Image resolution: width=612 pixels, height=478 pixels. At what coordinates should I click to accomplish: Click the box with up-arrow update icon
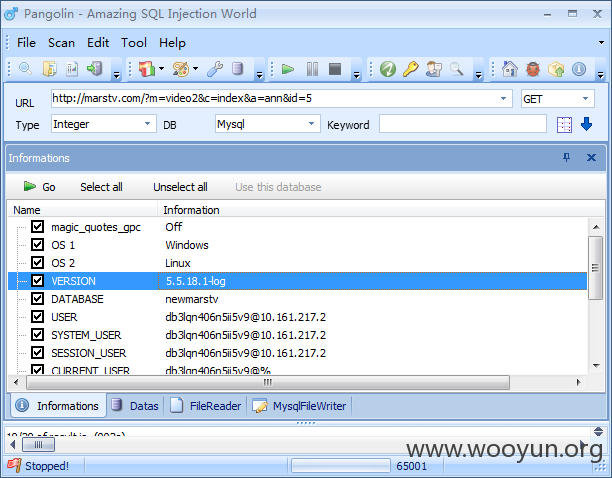click(x=556, y=69)
